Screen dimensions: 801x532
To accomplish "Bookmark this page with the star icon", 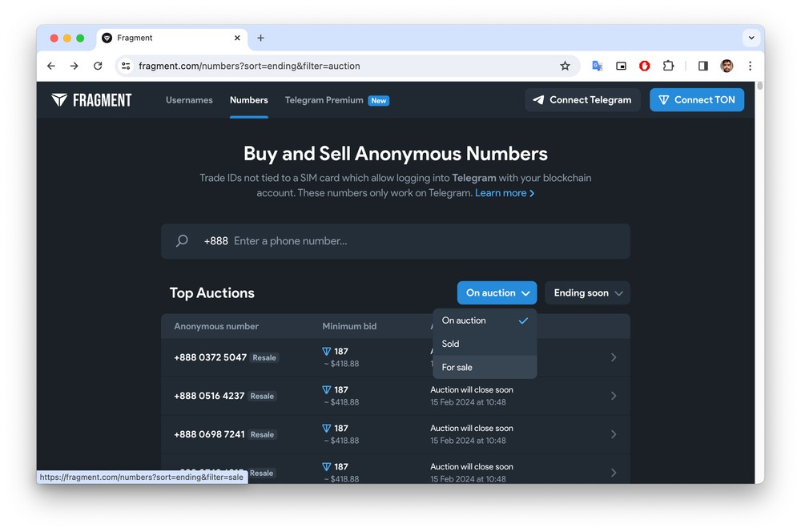I will [x=565, y=66].
